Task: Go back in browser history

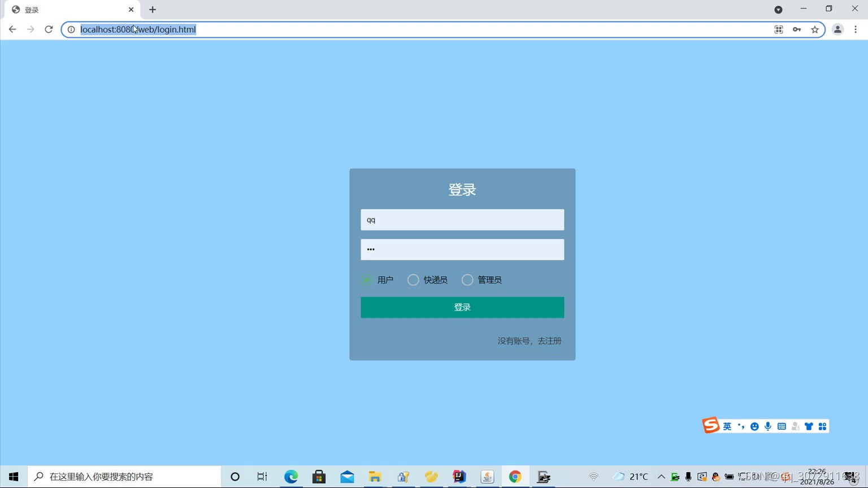Action: (x=12, y=29)
